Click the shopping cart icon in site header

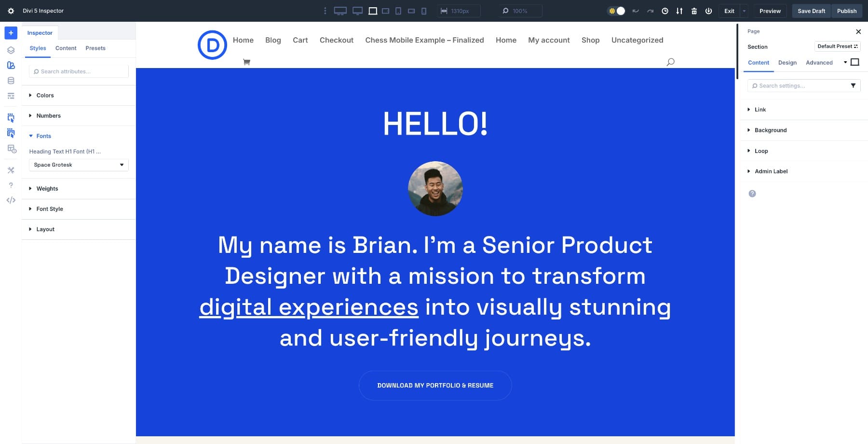pos(246,62)
